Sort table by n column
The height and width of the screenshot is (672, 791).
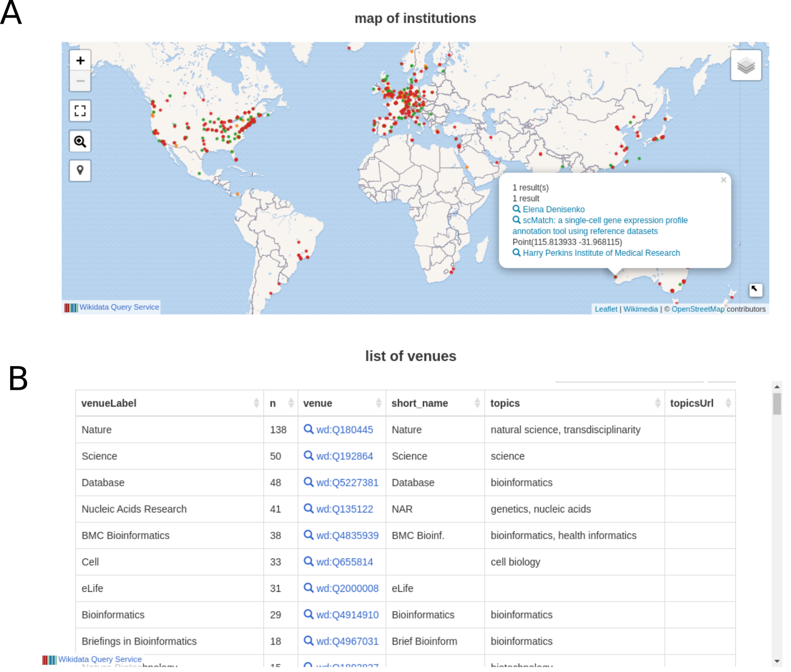(x=281, y=403)
